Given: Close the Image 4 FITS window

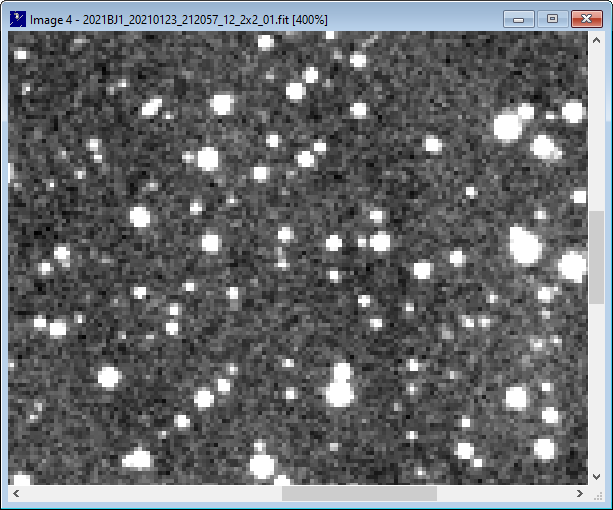Looking at the screenshot, I should click(584, 19).
